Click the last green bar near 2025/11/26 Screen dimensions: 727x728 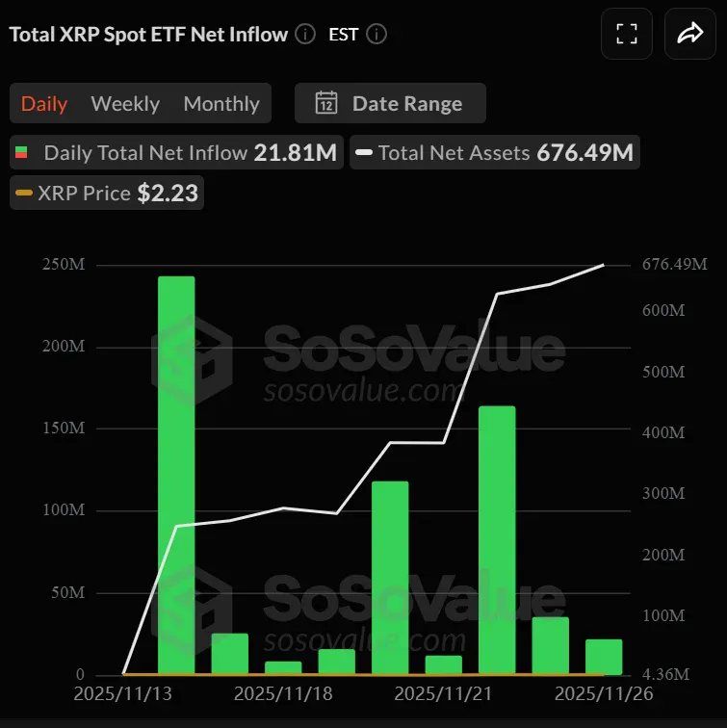[x=604, y=656]
